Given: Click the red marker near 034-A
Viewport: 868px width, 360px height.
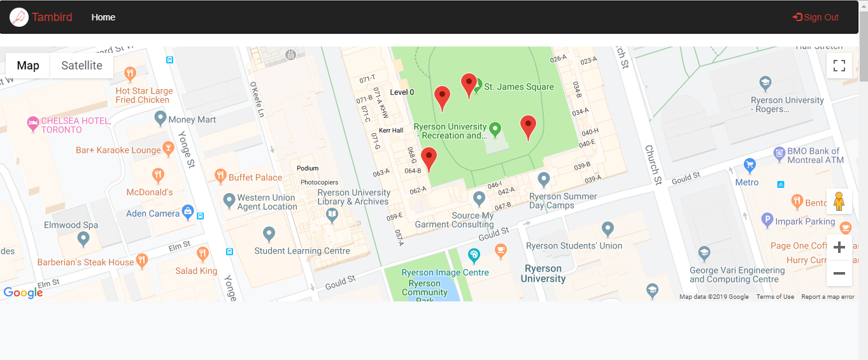Looking at the screenshot, I should click(x=528, y=127).
